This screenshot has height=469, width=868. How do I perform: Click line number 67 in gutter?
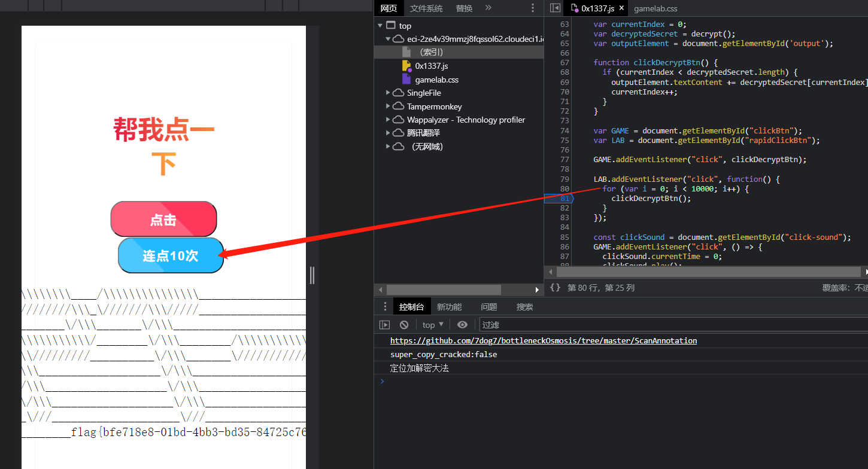(x=564, y=63)
